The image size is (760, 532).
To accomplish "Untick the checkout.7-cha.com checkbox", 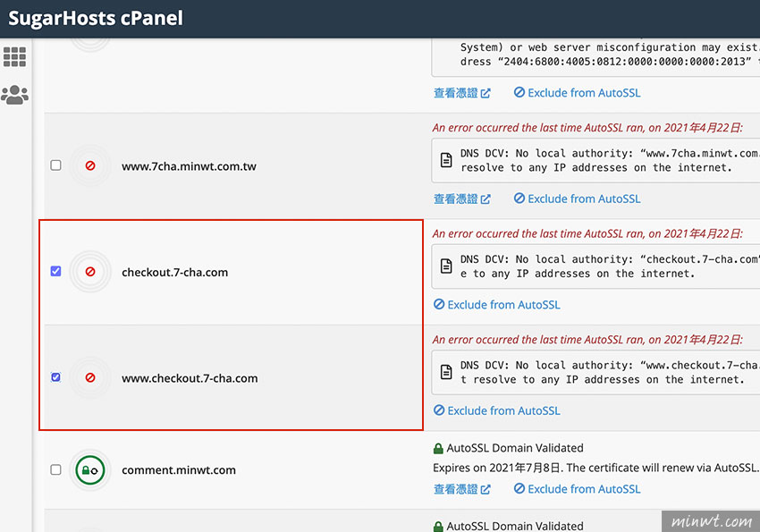I will (55, 271).
